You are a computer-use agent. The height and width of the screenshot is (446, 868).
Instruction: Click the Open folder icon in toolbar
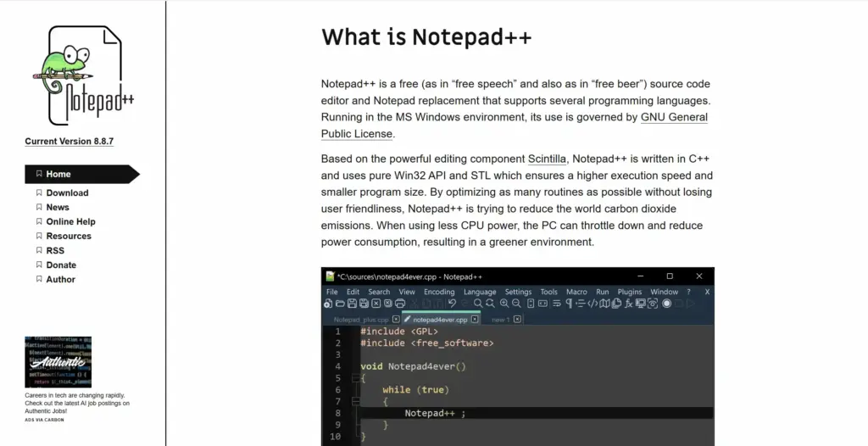(x=340, y=304)
